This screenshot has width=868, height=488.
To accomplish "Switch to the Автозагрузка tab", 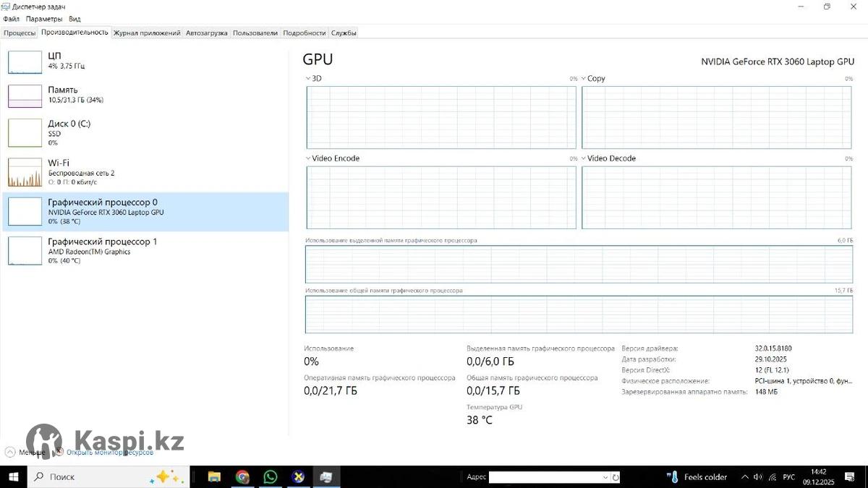I will (x=206, y=33).
